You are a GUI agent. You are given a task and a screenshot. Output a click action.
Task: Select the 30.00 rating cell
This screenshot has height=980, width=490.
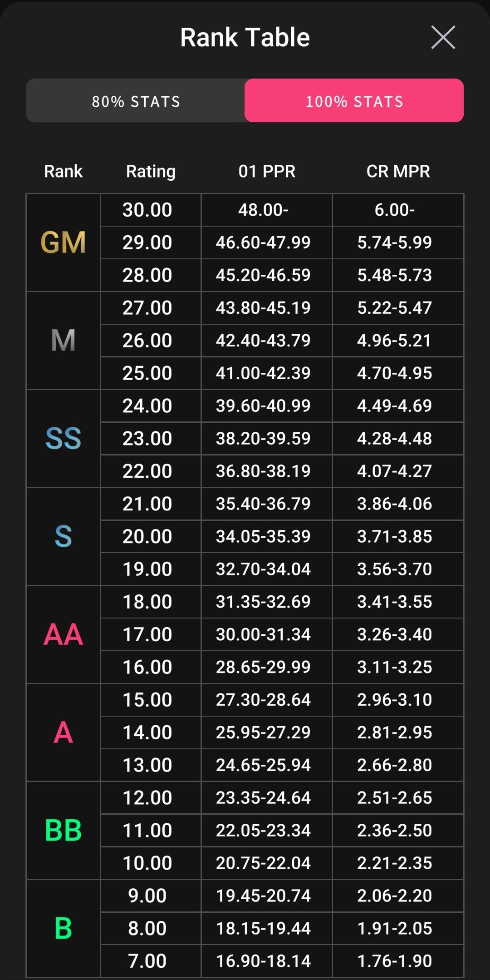point(147,210)
